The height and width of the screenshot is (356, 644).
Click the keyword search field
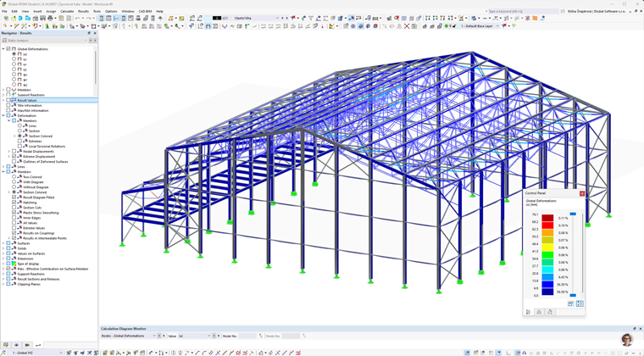click(x=523, y=12)
